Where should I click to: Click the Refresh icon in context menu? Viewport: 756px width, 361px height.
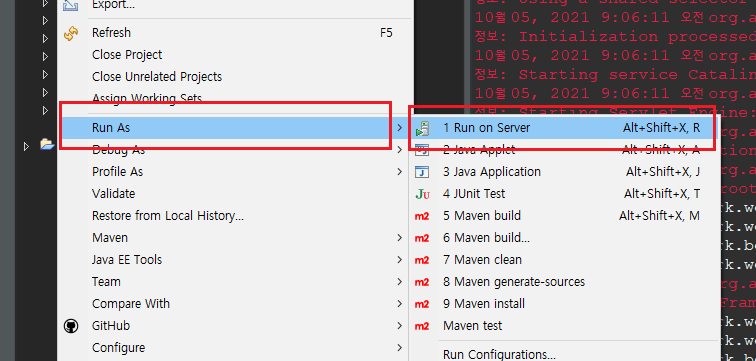[x=71, y=33]
